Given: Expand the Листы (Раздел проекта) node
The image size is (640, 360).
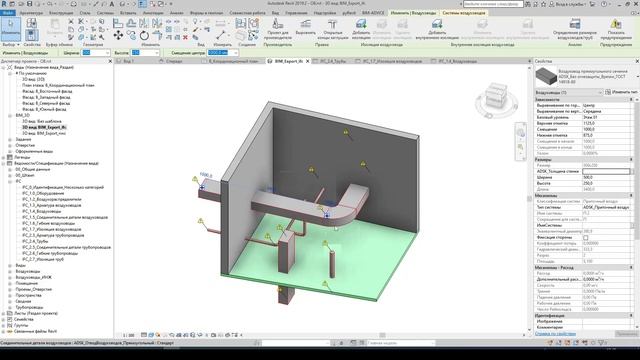Looking at the screenshot, I should [x=4, y=313].
